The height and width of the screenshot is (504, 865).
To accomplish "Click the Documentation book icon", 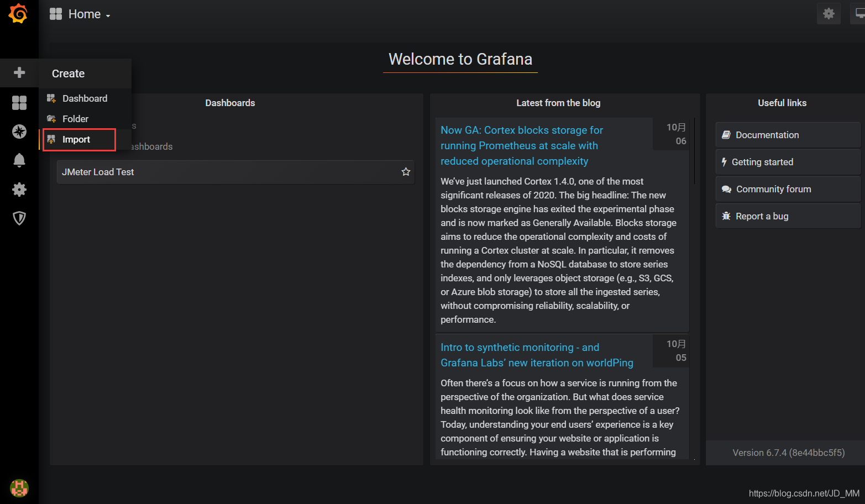I will [x=726, y=135].
